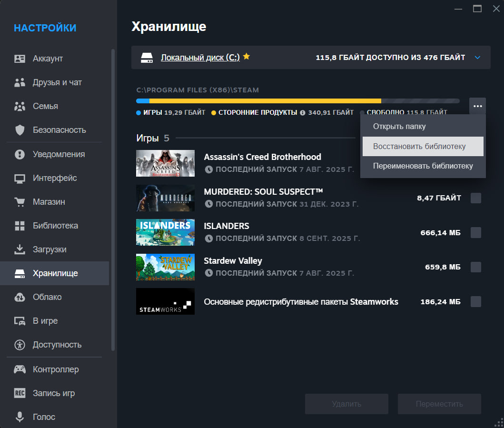Click the three-dots library options button
The height and width of the screenshot is (428, 504).
(x=478, y=106)
